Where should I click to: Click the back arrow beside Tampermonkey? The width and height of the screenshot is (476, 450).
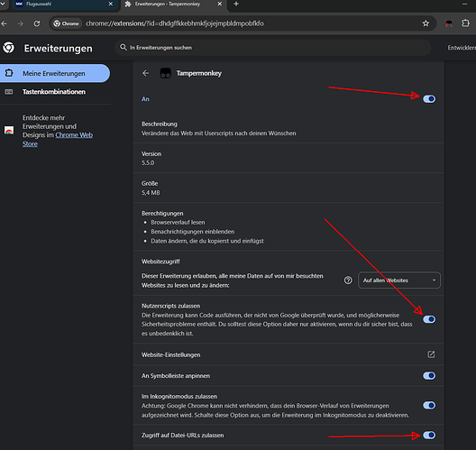click(x=146, y=73)
